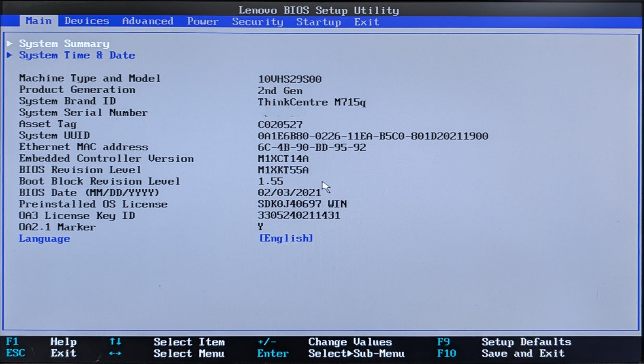Screen dimensions: 644x364
Task: Go to the Power tab
Action: 203,21
